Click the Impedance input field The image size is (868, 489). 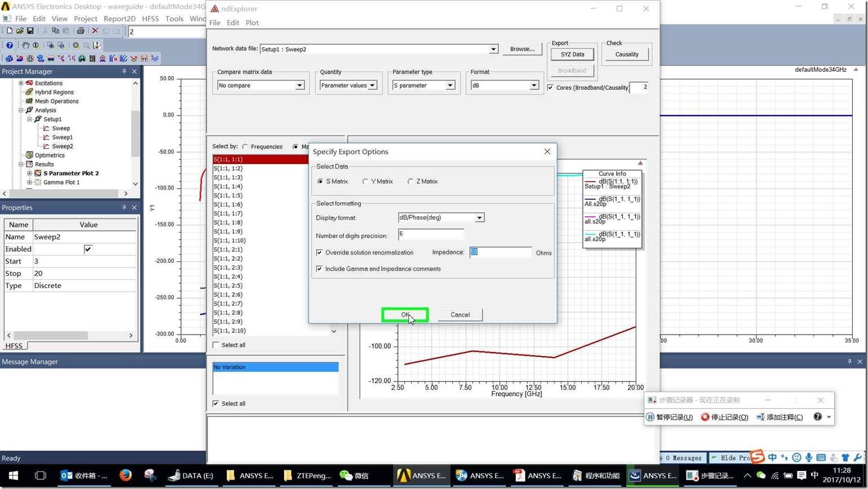click(x=500, y=252)
